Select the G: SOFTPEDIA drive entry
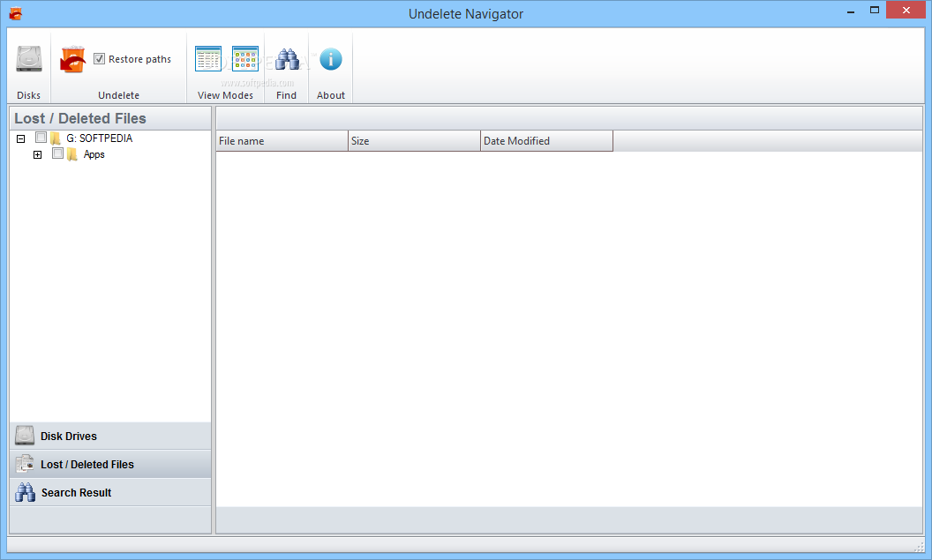The image size is (932, 560). (99, 138)
